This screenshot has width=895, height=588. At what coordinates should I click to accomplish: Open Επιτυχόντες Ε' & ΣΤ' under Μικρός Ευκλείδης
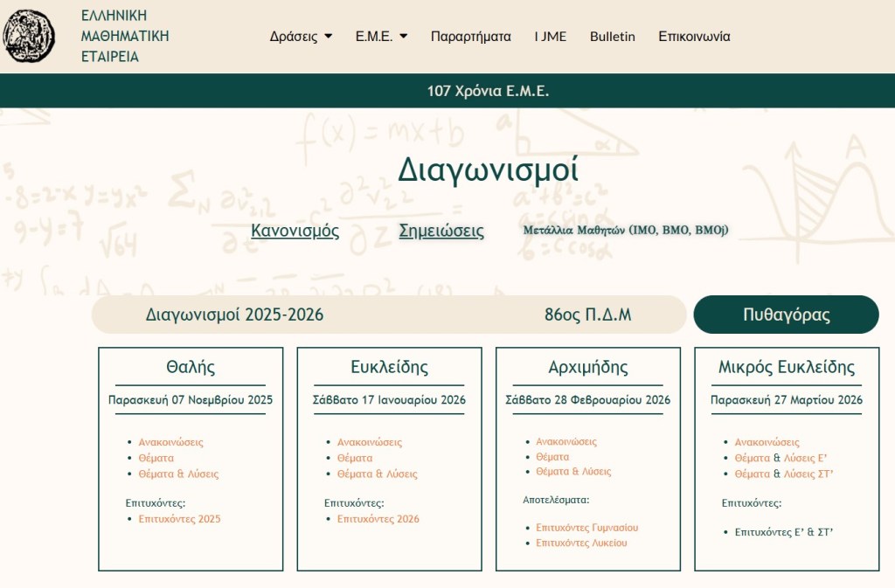[x=783, y=531]
